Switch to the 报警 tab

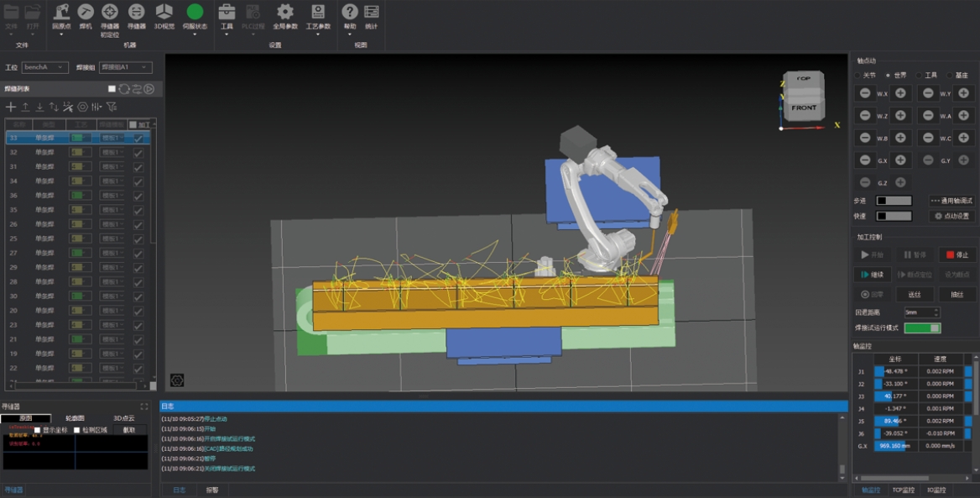212,490
